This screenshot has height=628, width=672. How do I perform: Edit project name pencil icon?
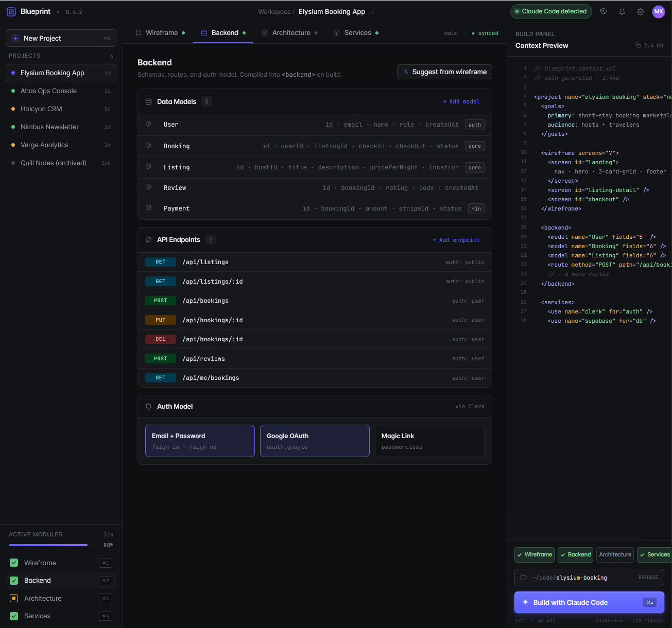pos(372,11)
